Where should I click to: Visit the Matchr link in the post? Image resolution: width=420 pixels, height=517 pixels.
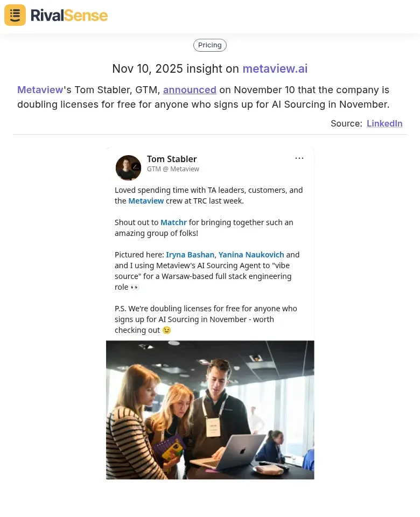click(173, 222)
